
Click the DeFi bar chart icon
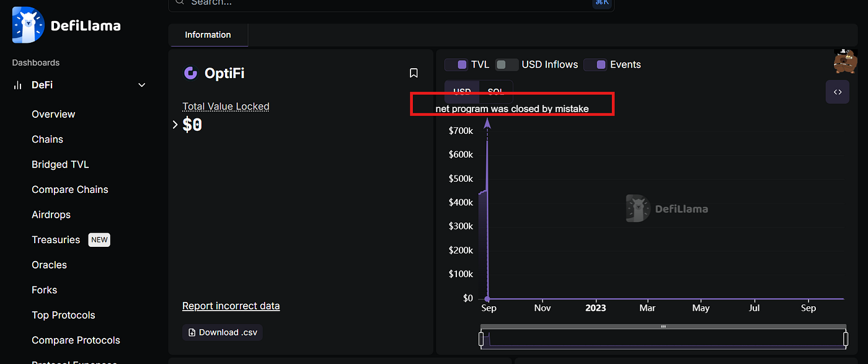click(x=17, y=85)
